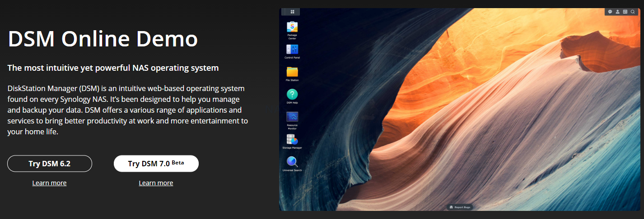The image size is (644, 219).
Task: Follow Learn more under DSM 7.0
Action: pos(156,183)
